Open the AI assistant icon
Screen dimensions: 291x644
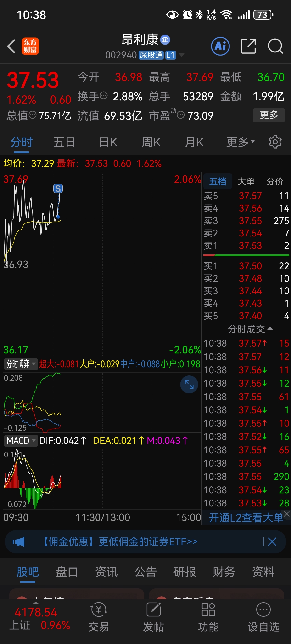coord(220,46)
